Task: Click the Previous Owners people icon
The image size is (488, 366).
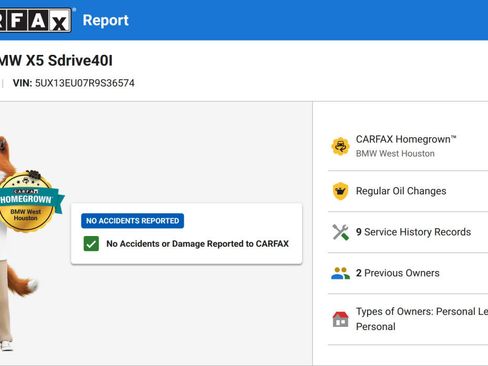Action: click(x=340, y=273)
